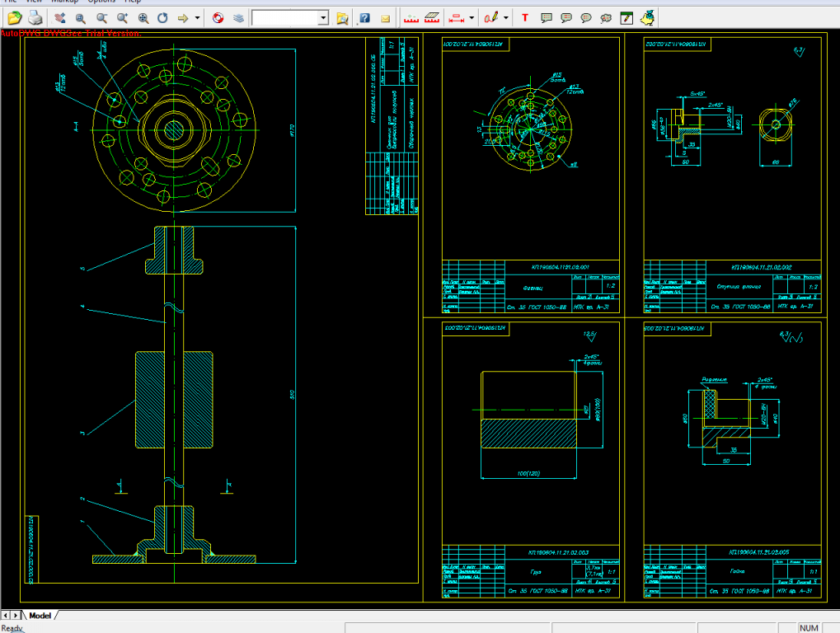Viewport: 840px width, 633px height.
Task: Open the Layers stack icon
Action: pyautogui.click(x=238, y=17)
